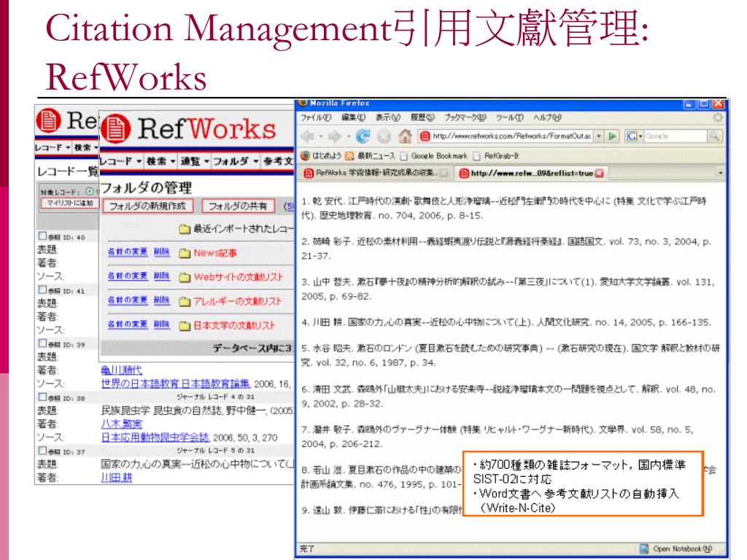
Task: Check the box for 参照 ID: 41
Action: (42, 290)
